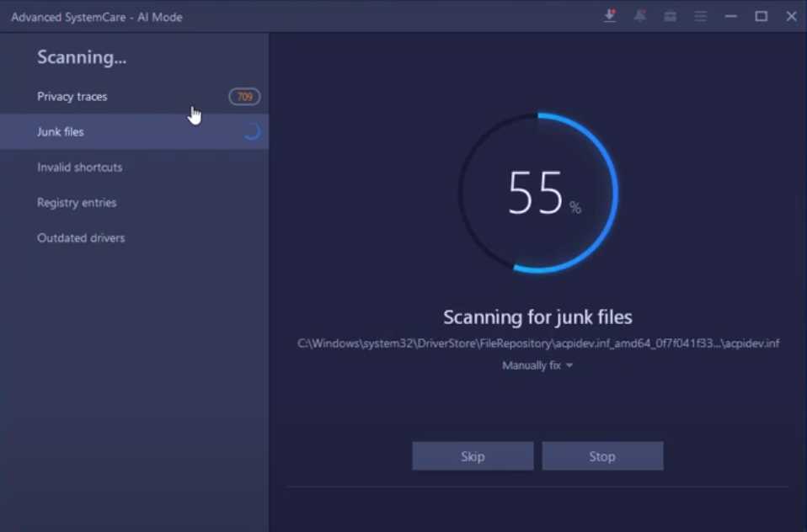Click the 55% circular progress indicator
Screen dimensions: 807x532
pyautogui.click(x=537, y=193)
